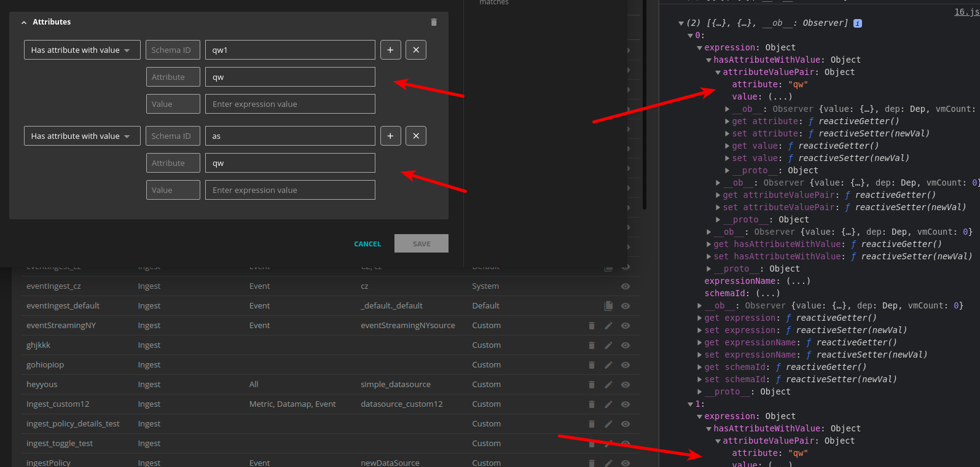The image size is (980, 467).
Task: Edit the heyyous policy
Action: point(608,385)
